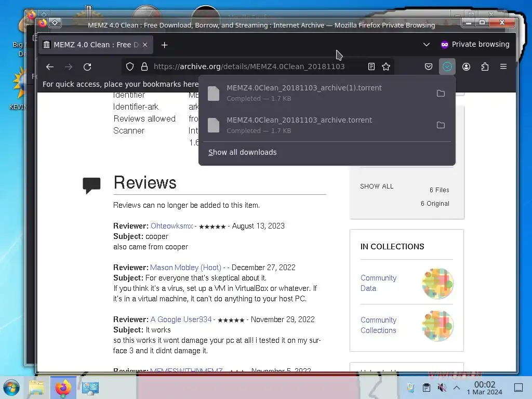Click the Reviews speech bubble icon
This screenshot has width=532, height=399.
pyautogui.click(x=91, y=185)
